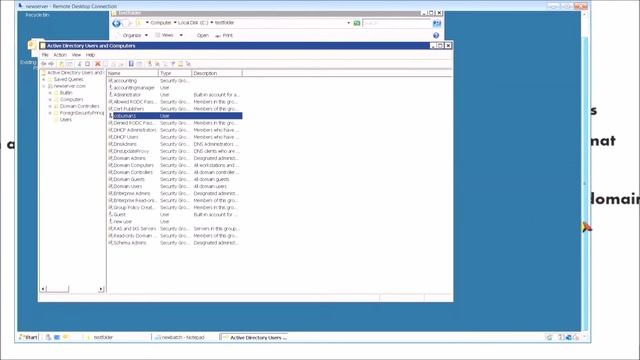The height and width of the screenshot is (360, 640).
Task: Click the left arrow of the tree pane scrollbar
Action: [x=43, y=289]
